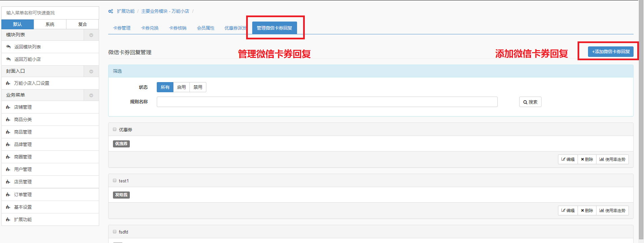Click the 搜索 search button
This screenshot has width=644, height=243.
tap(530, 102)
